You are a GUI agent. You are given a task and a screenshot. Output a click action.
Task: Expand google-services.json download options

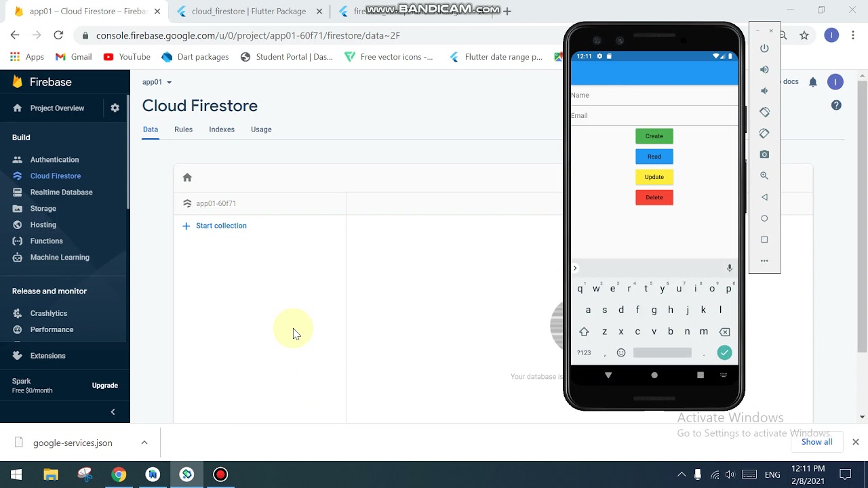click(144, 443)
